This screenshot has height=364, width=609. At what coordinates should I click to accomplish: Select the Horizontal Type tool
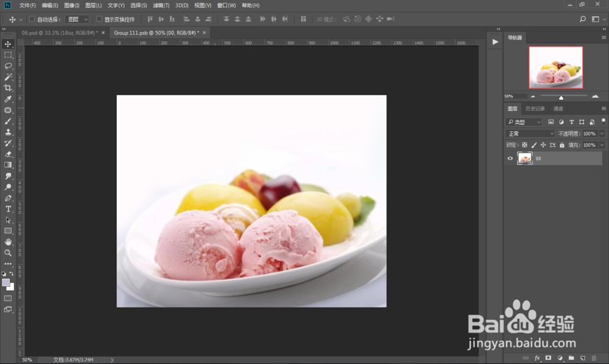tap(8, 209)
